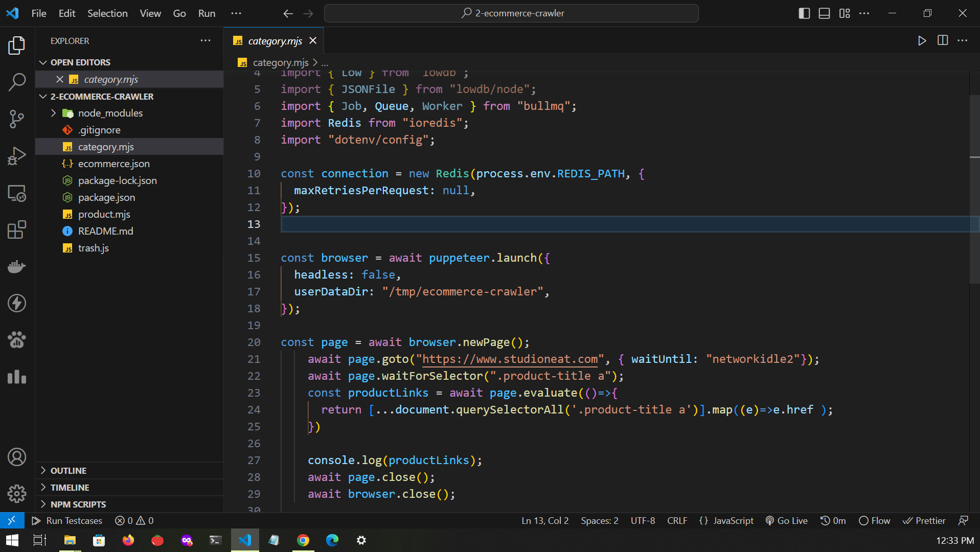Open README.md in the explorer
Viewport: 980px width, 552px height.
pos(129,231)
